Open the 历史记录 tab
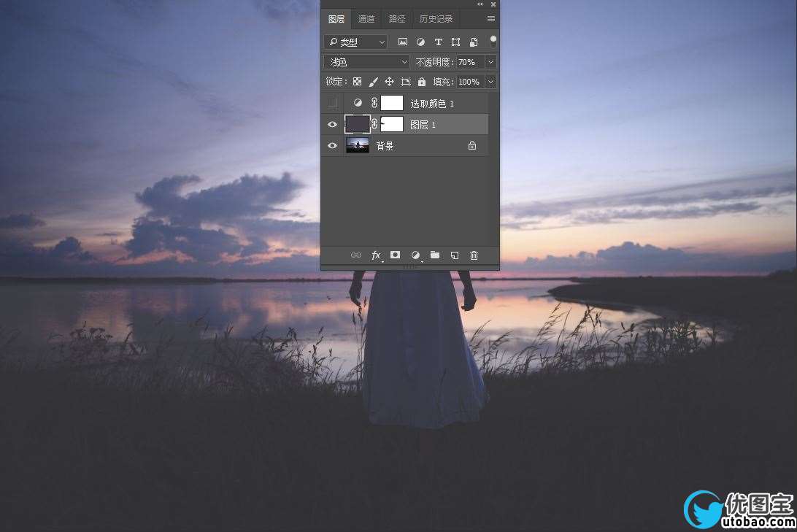The height and width of the screenshot is (532, 797). [436, 19]
